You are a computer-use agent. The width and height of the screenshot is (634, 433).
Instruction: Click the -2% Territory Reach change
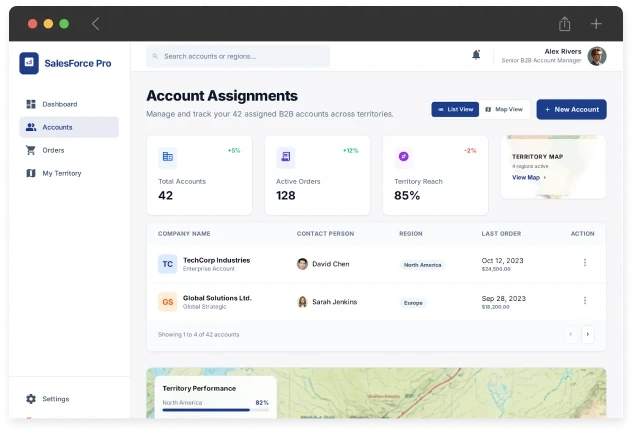[470, 151]
